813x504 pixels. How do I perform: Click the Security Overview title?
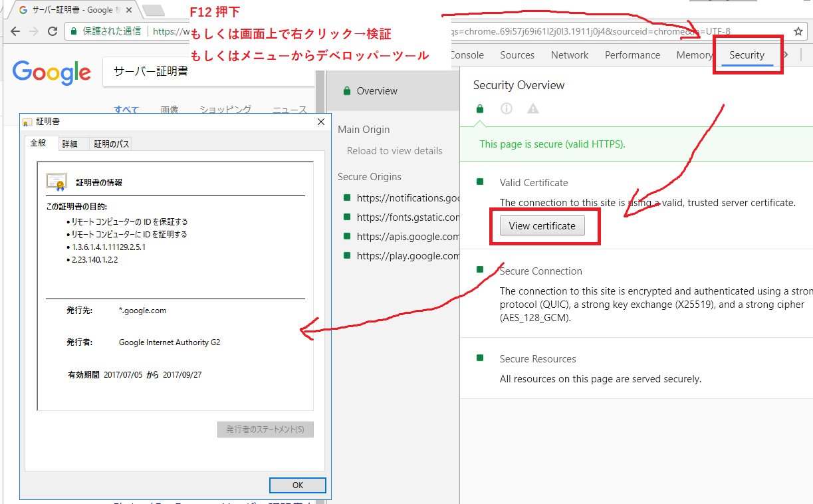(x=519, y=85)
